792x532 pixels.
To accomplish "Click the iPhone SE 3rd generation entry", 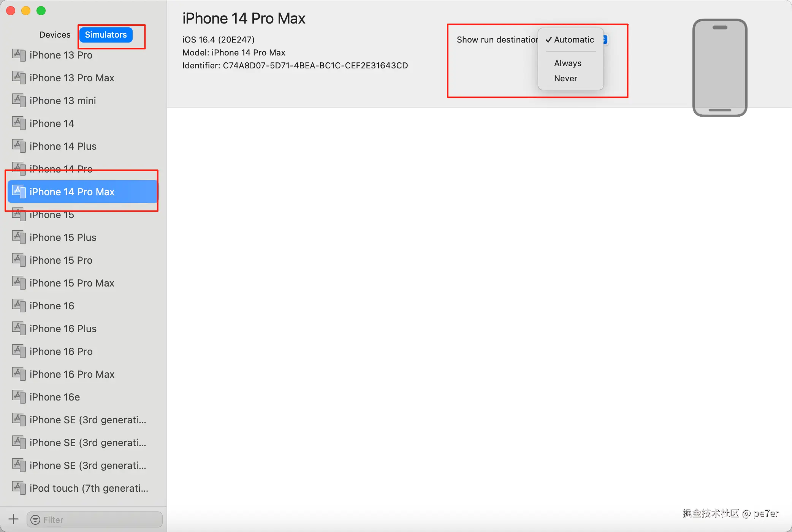I will 87,420.
